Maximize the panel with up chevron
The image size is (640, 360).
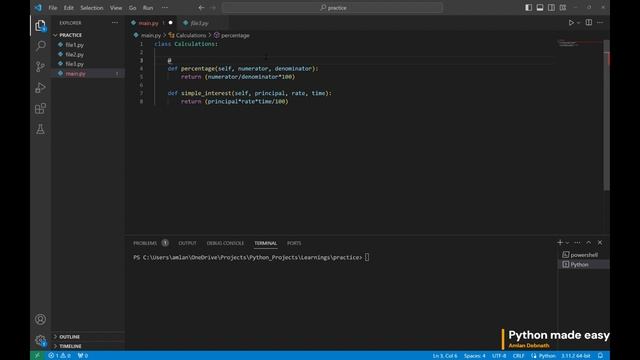tap(589, 242)
